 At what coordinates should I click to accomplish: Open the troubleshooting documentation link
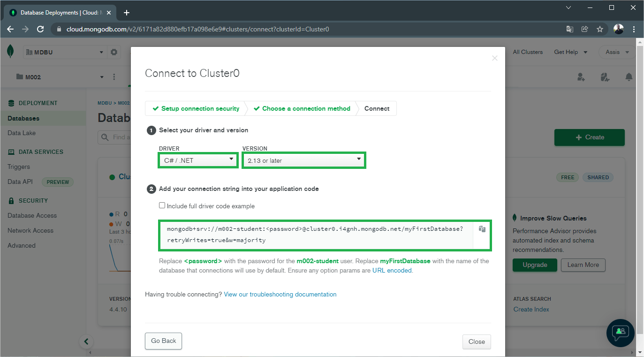(x=280, y=295)
